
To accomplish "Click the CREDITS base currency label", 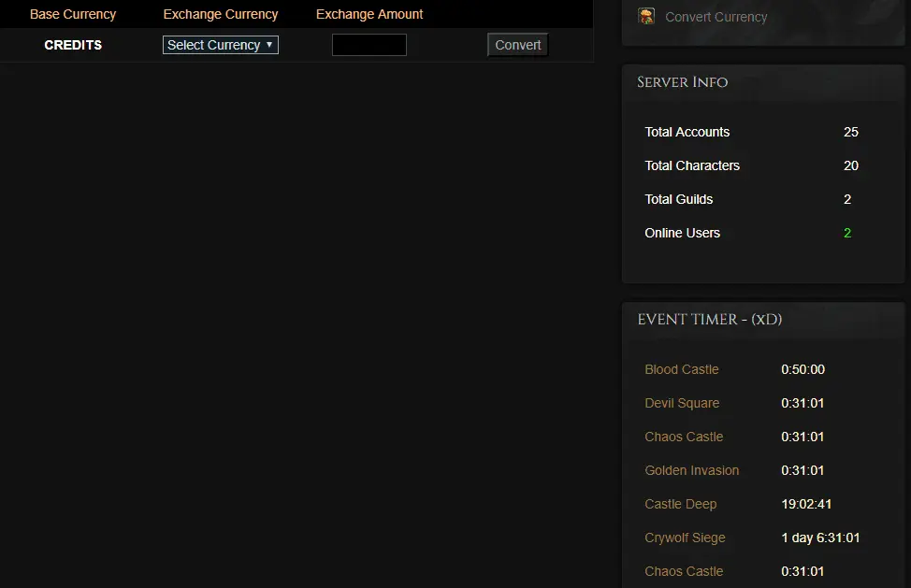I will (x=73, y=45).
